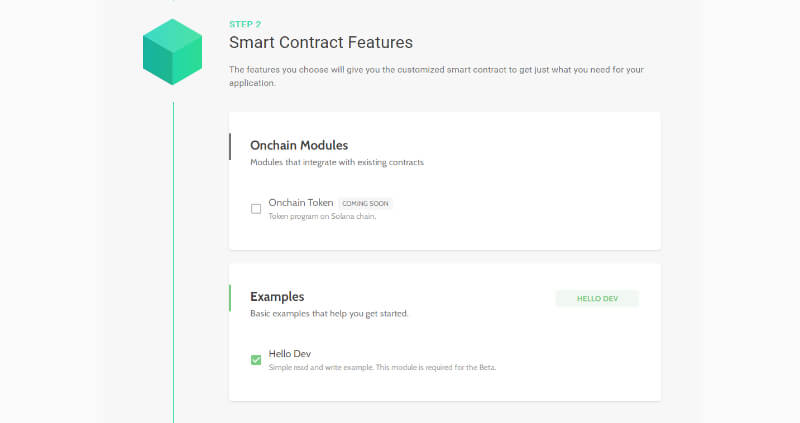This screenshot has height=423, width=800.
Task: Click the Onchain Modules heading
Action: [x=298, y=145]
